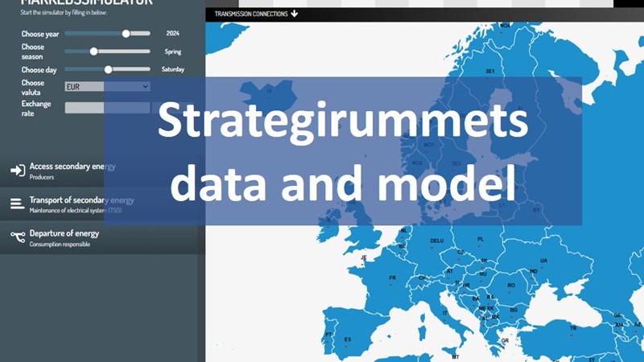The width and height of the screenshot is (644, 362).
Task: Select France (FR) on the map
Action: pos(392,278)
